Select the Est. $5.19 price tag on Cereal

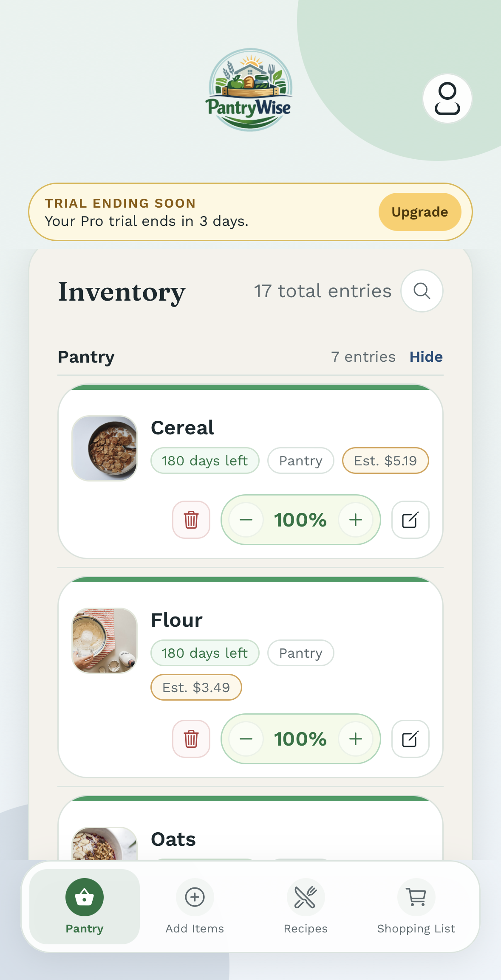pos(385,460)
